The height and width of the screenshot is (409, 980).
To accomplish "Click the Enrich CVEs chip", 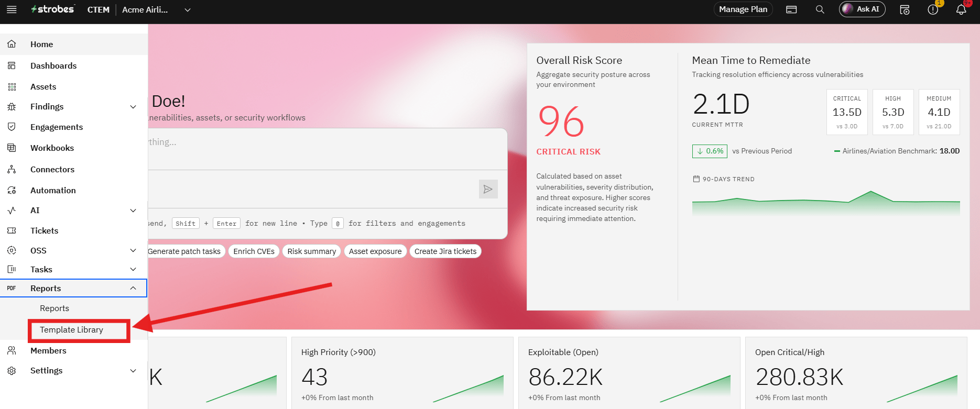I will point(254,251).
